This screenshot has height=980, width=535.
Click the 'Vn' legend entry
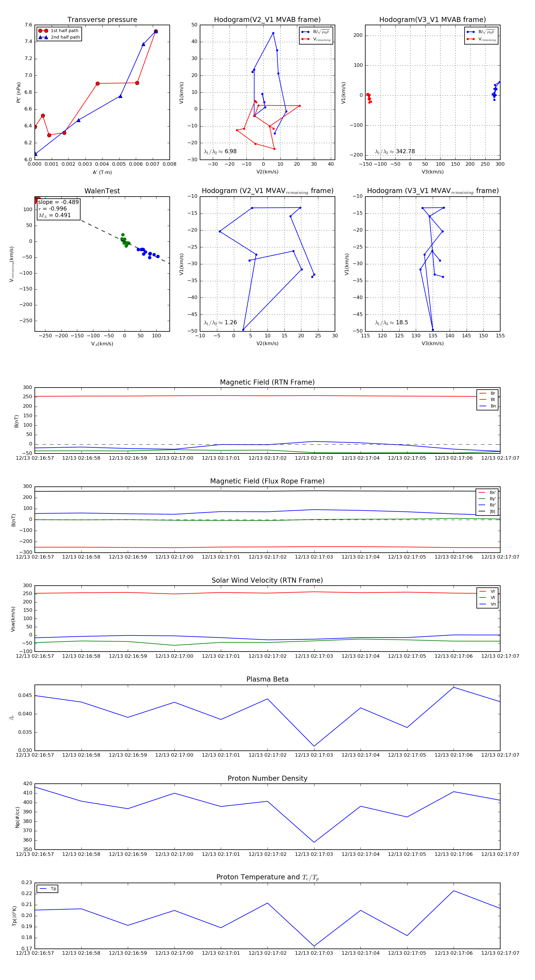(487, 605)
